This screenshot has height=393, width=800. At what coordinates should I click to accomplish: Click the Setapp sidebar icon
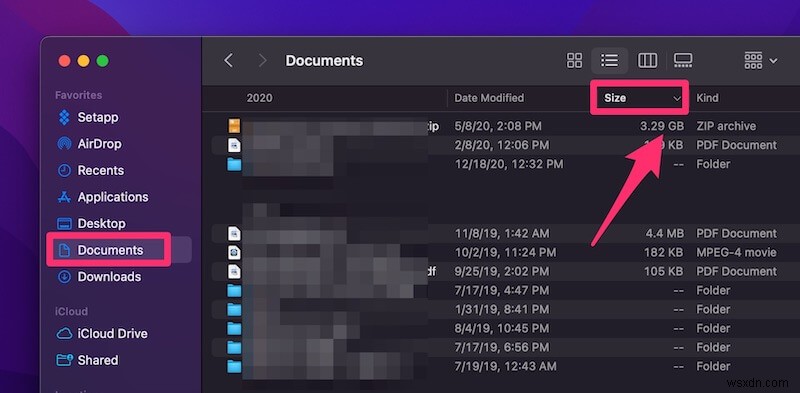tap(64, 117)
